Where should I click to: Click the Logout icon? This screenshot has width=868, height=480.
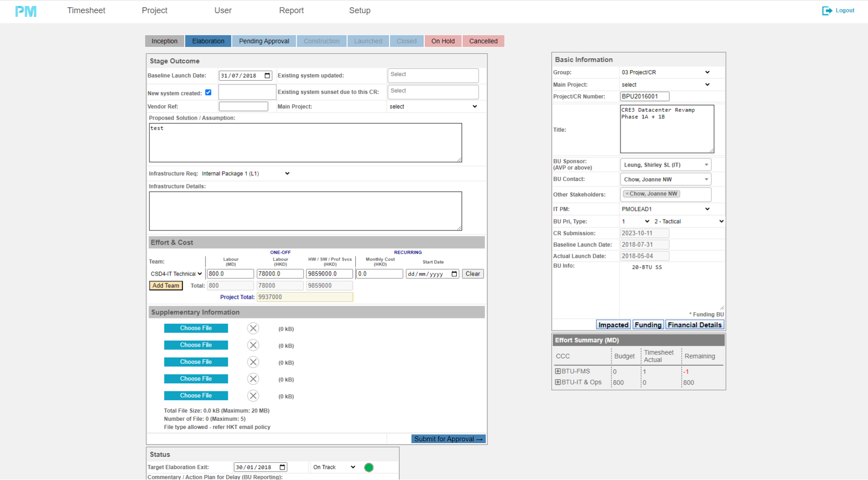[x=827, y=10]
